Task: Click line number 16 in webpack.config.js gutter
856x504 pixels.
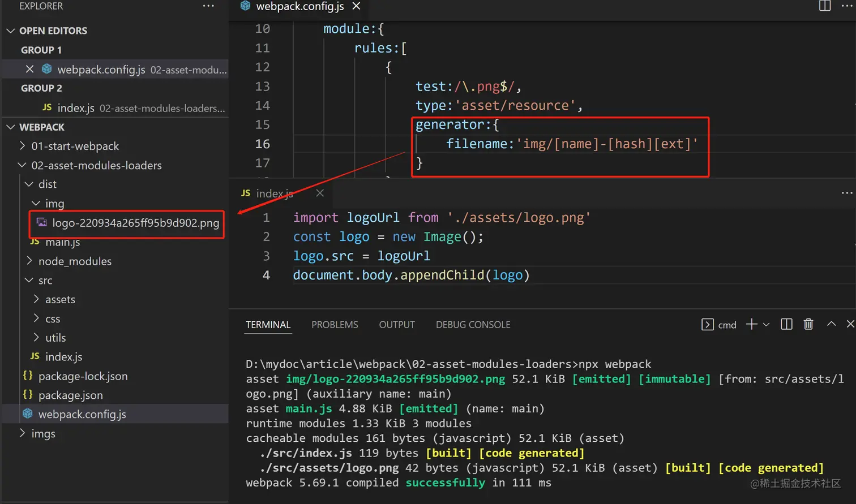Action: click(263, 144)
